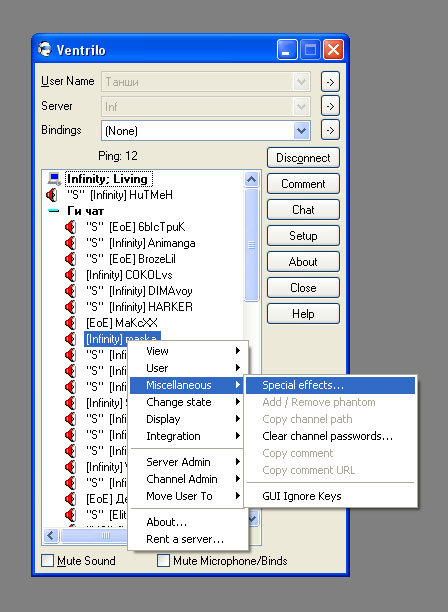Viewport: 448px width, 612px height.
Task: Select user [EoE] MaKcXX
Action: coord(122,323)
